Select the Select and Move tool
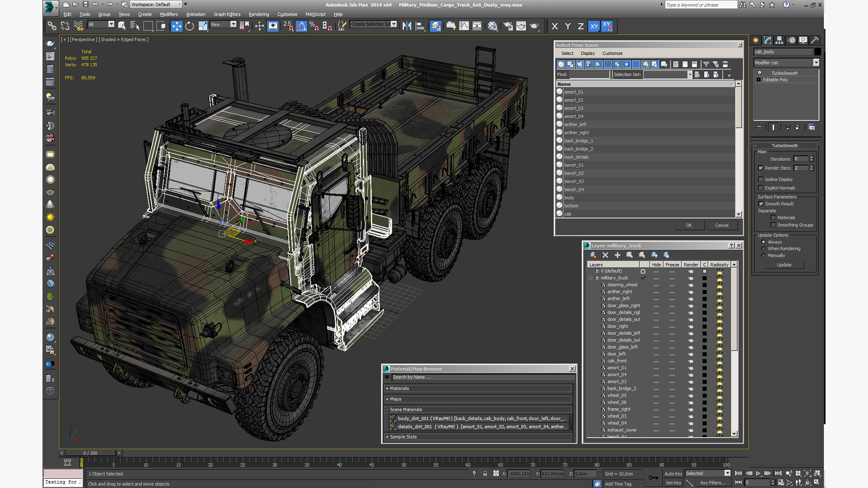This screenshot has width=868, height=488. pyautogui.click(x=176, y=26)
